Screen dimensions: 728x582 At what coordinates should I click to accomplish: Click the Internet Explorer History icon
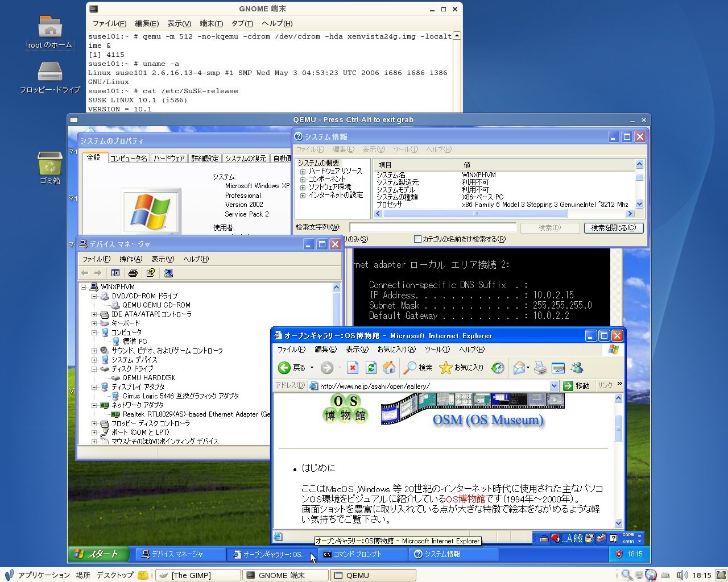(x=498, y=368)
